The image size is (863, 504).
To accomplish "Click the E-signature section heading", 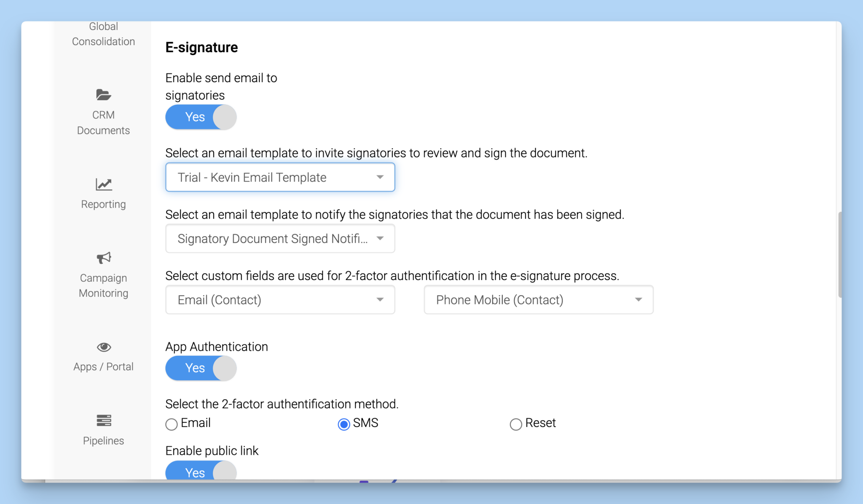I will (x=202, y=47).
